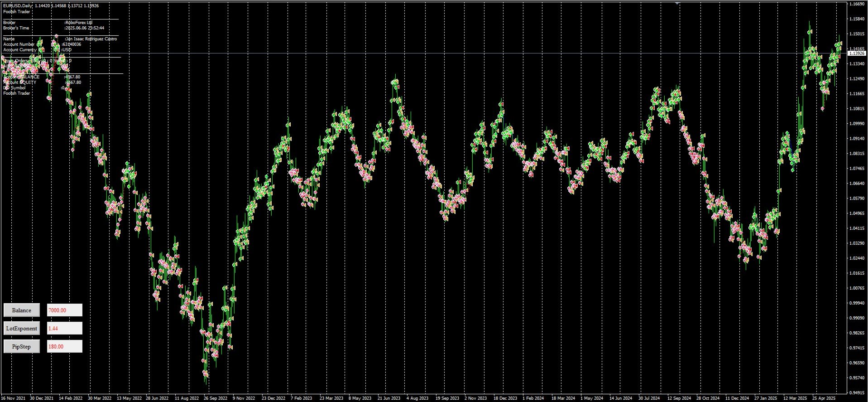Screen dimensions: 868x402
Task: Click the 1.09990 price scale label
Action: (x=856, y=124)
